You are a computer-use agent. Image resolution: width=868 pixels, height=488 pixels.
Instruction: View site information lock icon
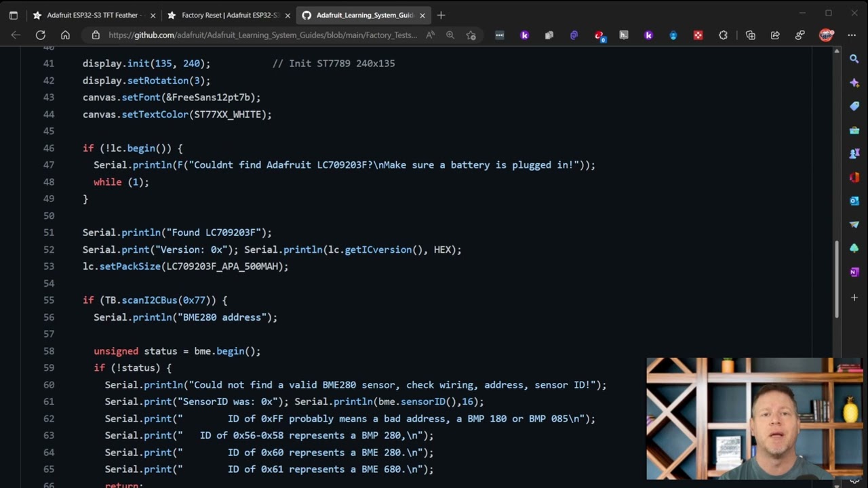96,35
